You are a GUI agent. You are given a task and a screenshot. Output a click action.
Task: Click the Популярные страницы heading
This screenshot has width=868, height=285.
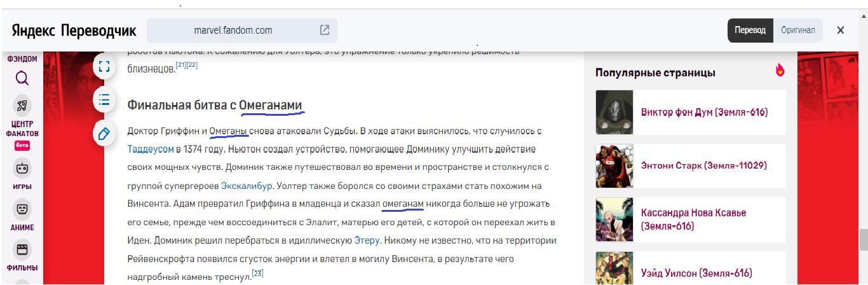click(x=655, y=73)
